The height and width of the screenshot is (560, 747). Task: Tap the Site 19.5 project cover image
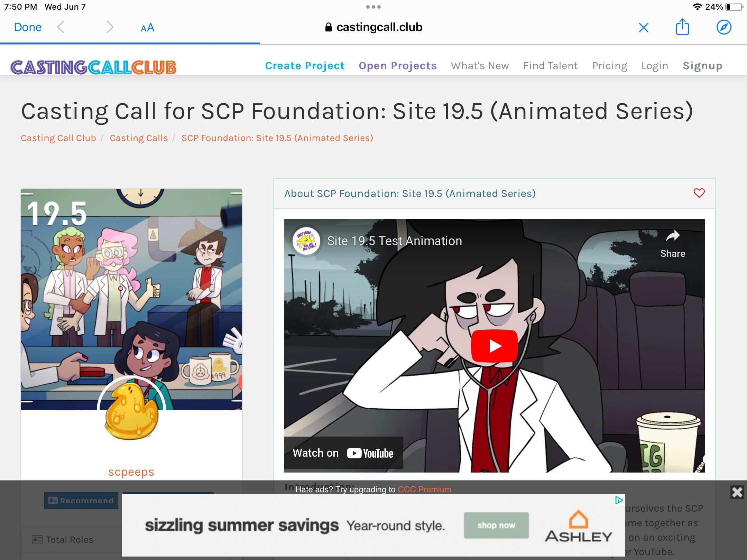[131, 299]
